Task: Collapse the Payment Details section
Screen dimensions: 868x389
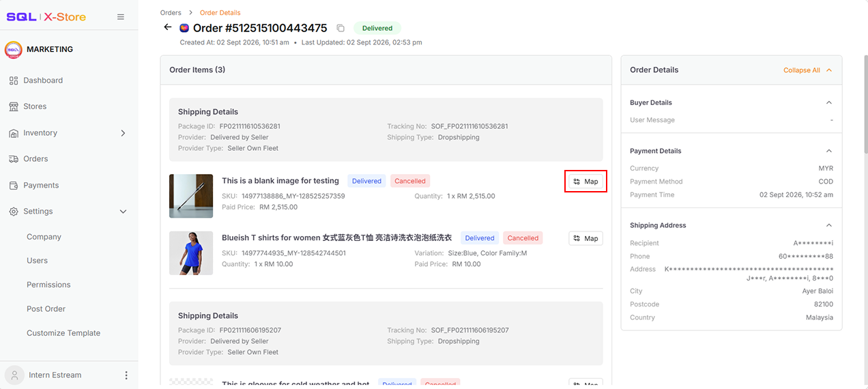Action: point(829,151)
